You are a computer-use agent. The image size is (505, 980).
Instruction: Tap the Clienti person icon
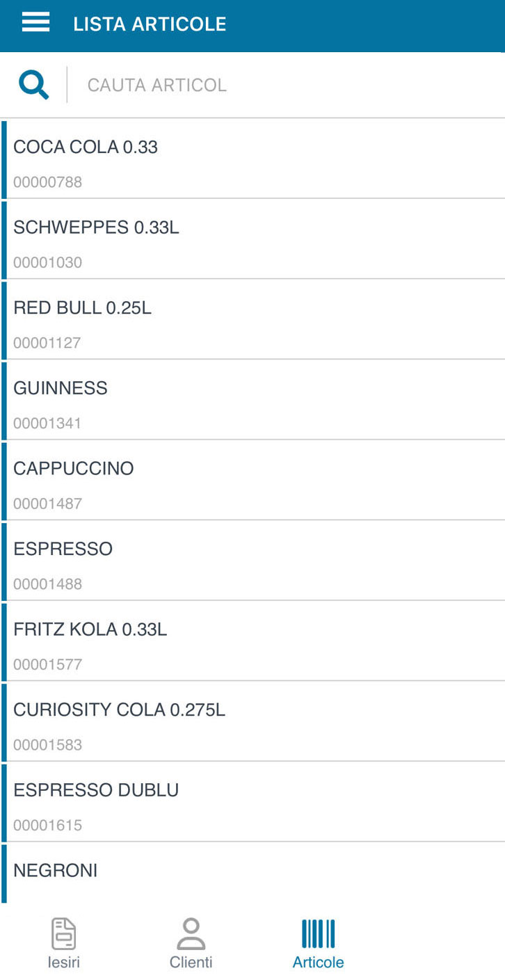191,933
